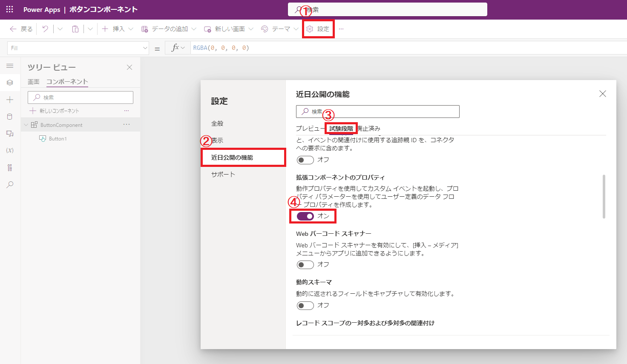This screenshot has width=627, height=364.
Task: Select the Insert (+) icon in sidebar
Action: pyautogui.click(x=10, y=100)
